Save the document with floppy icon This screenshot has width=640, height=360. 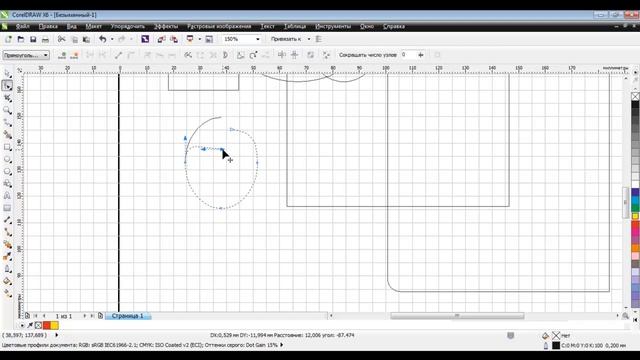pos(33,39)
